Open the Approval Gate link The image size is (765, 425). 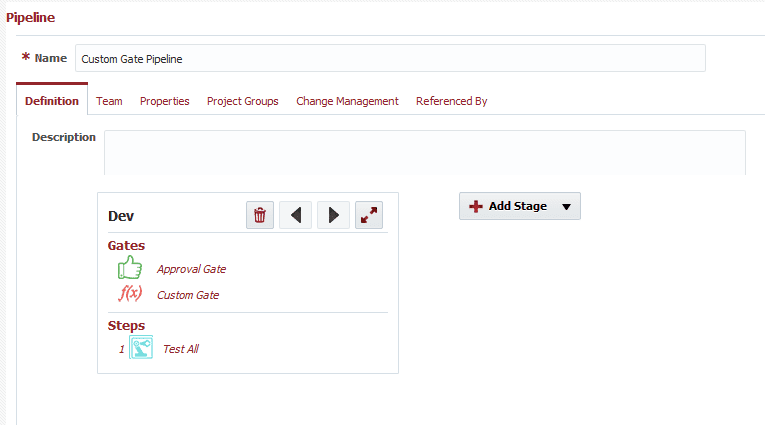coord(191,269)
